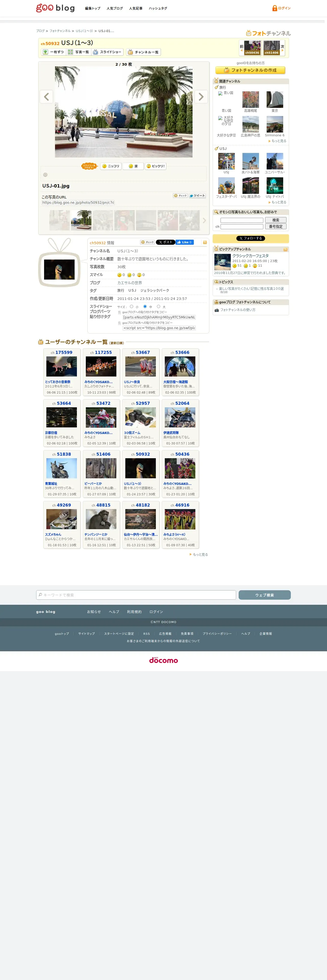This screenshot has width=327, height=980.
Task: Select the 小 size radio button
Action: pyautogui.click(x=131, y=307)
